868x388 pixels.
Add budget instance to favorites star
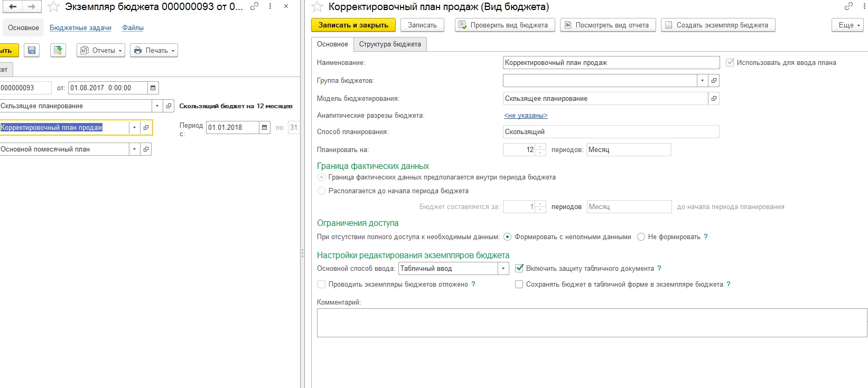pos(53,7)
